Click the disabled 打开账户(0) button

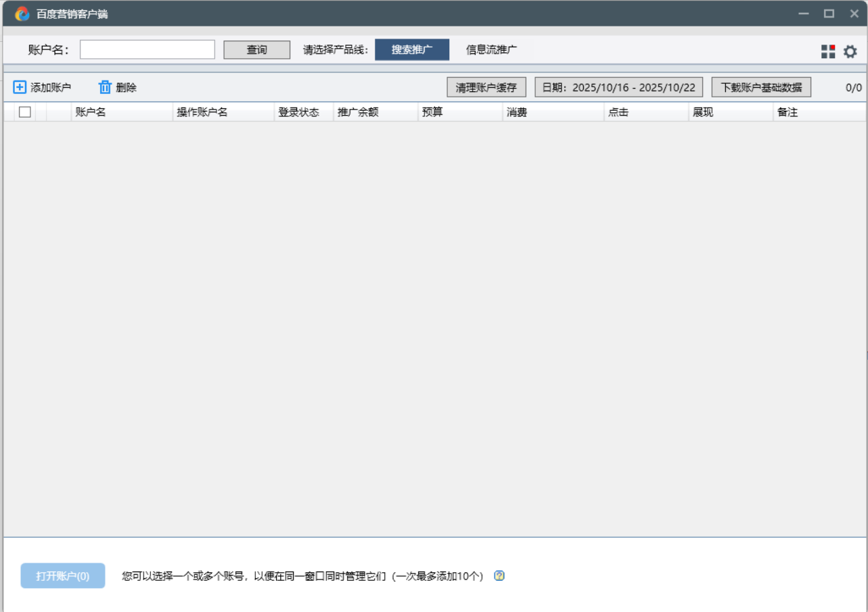tap(62, 575)
